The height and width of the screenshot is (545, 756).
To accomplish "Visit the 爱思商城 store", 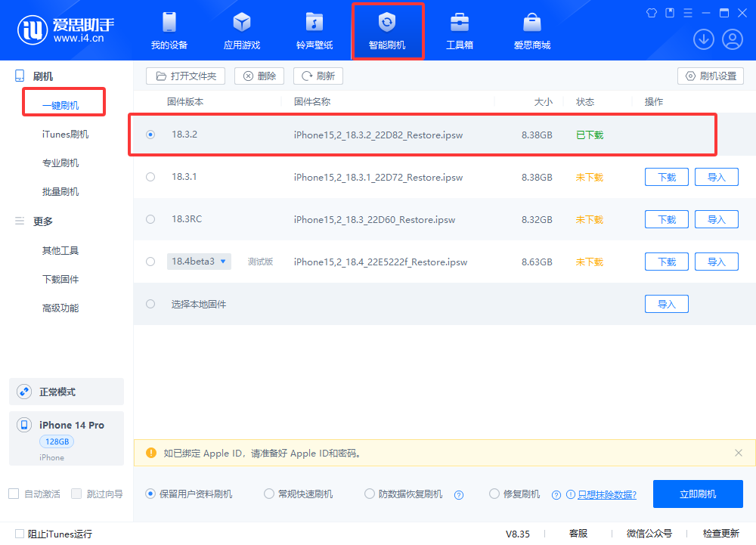I will point(531,30).
